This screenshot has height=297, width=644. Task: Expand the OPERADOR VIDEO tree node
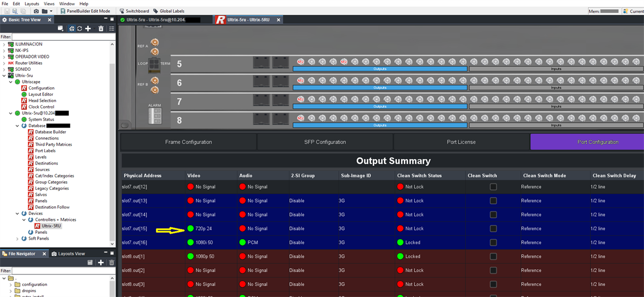(4, 56)
